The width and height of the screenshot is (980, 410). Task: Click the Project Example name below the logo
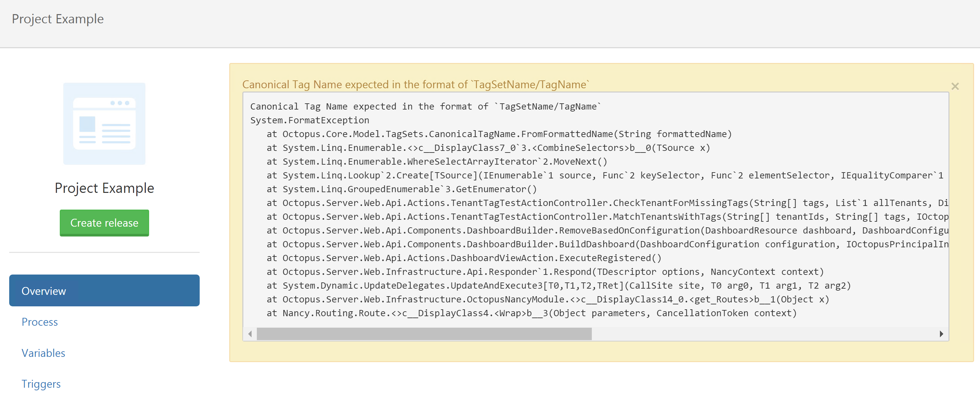(x=104, y=188)
